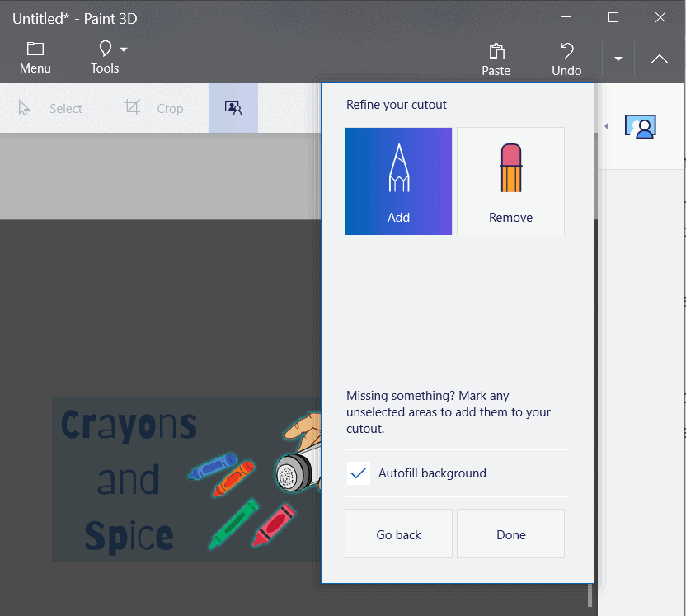Collapse the top toolbar with the chevron
Viewport: 686px width, 616px height.
click(x=659, y=59)
